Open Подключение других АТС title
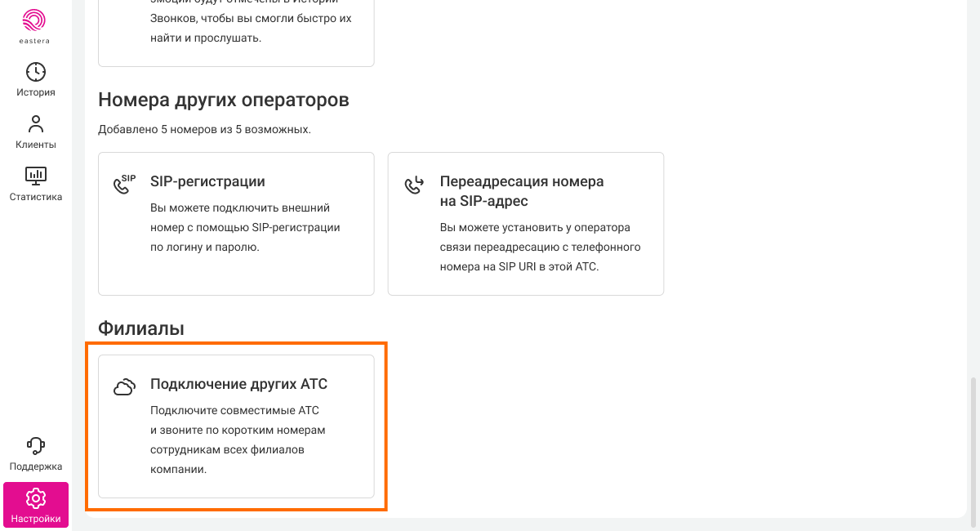980x531 pixels. [238, 384]
